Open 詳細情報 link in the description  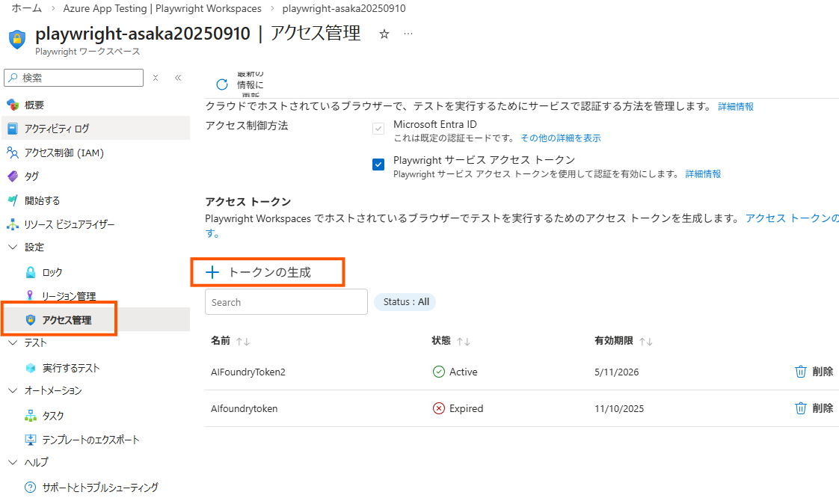(x=736, y=106)
